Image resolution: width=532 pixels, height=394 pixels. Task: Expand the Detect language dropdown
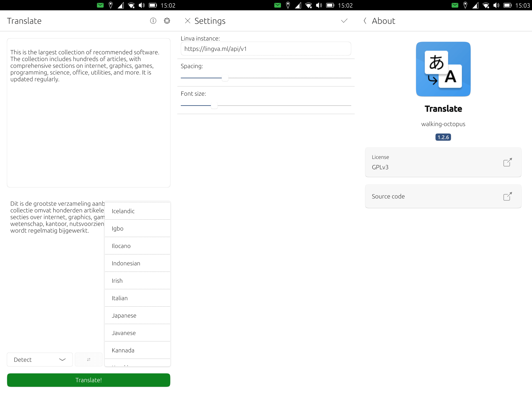[x=40, y=359]
